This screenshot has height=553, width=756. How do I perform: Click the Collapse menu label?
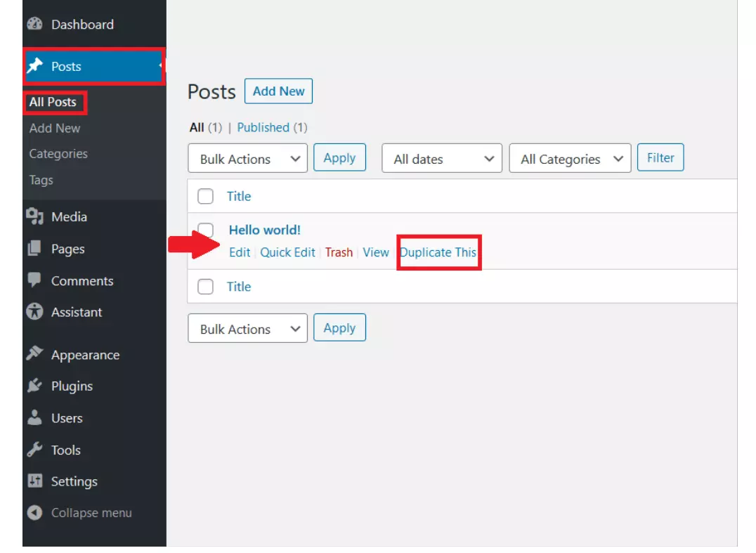[x=91, y=513]
